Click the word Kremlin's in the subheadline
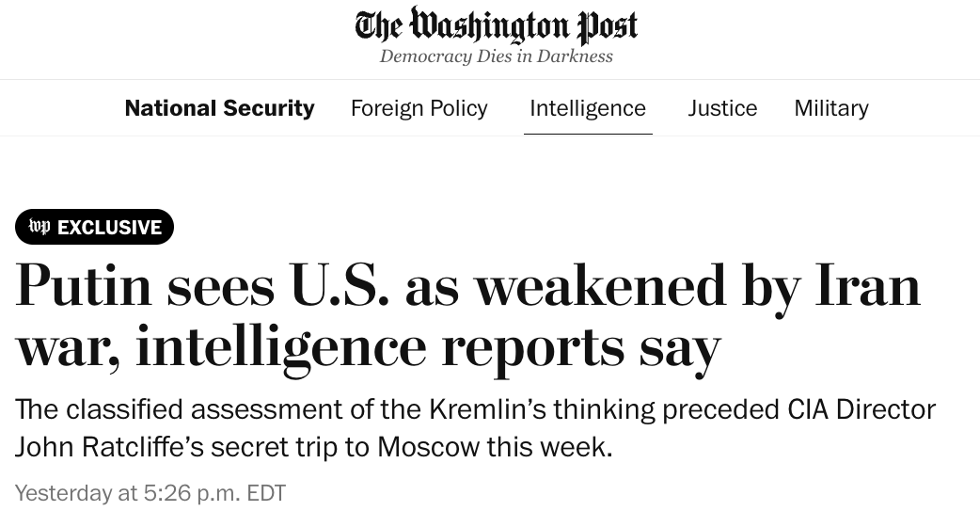Image resolution: width=980 pixels, height=527 pixels. (487, 409)
